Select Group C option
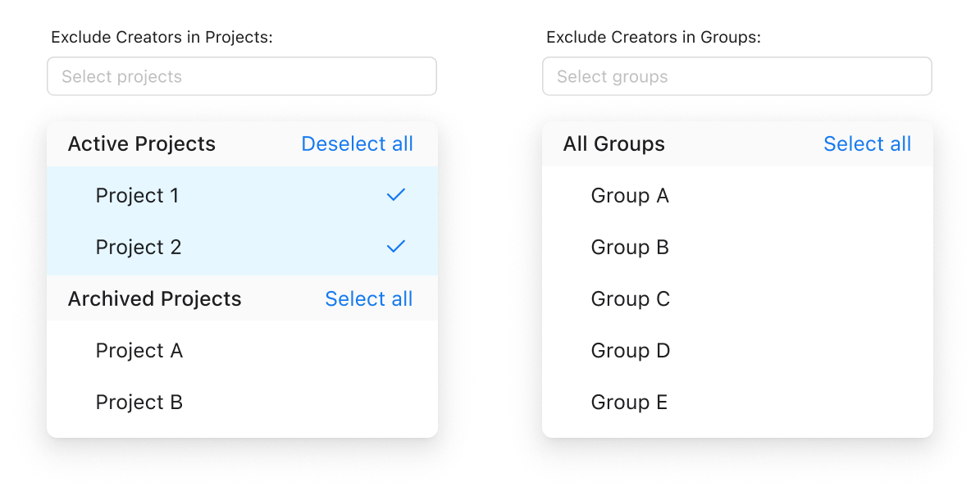 click(x=631, y=299)
